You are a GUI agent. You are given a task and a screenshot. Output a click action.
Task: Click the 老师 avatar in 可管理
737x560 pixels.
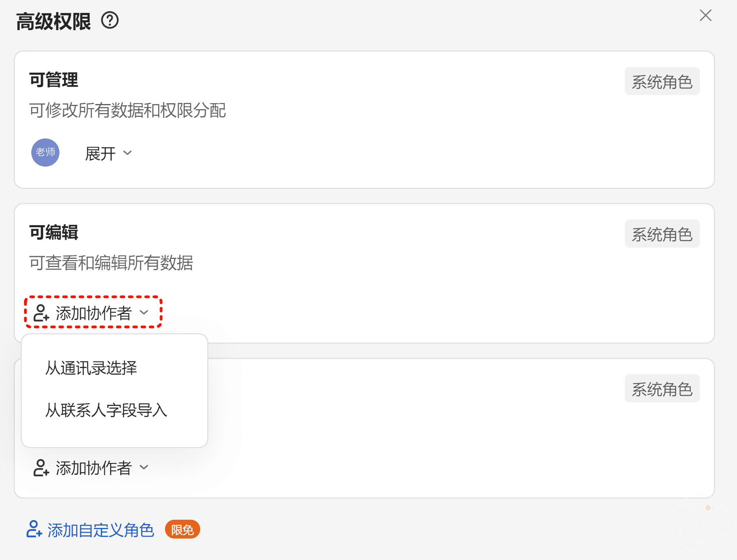(45, 153)
